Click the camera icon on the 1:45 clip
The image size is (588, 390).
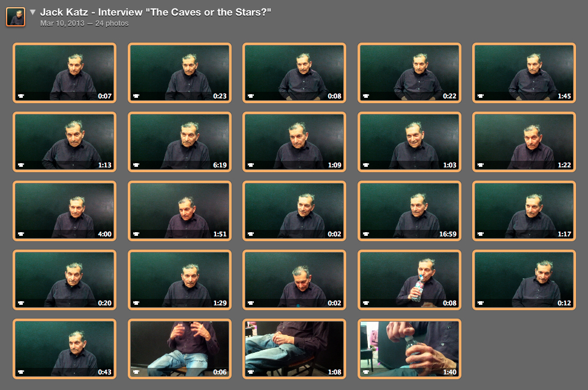[481, 96]
